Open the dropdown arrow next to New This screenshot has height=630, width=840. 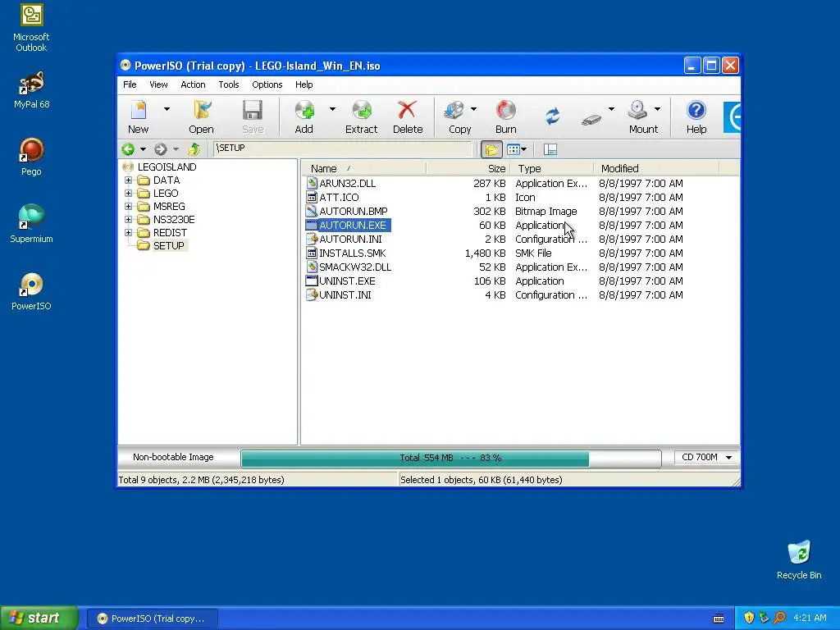tap(167, 109)
